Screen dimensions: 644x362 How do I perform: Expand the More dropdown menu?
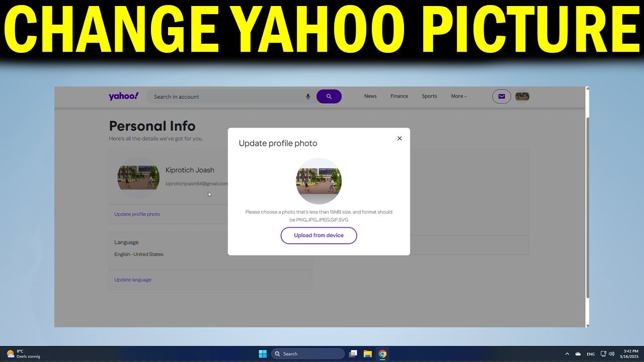point(459,96)
